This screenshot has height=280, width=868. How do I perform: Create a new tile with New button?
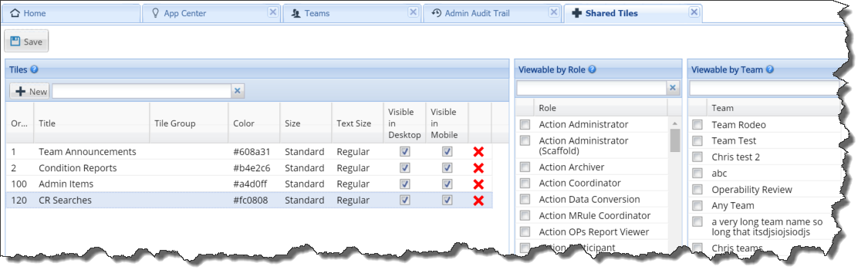click(x=30, y=91)
